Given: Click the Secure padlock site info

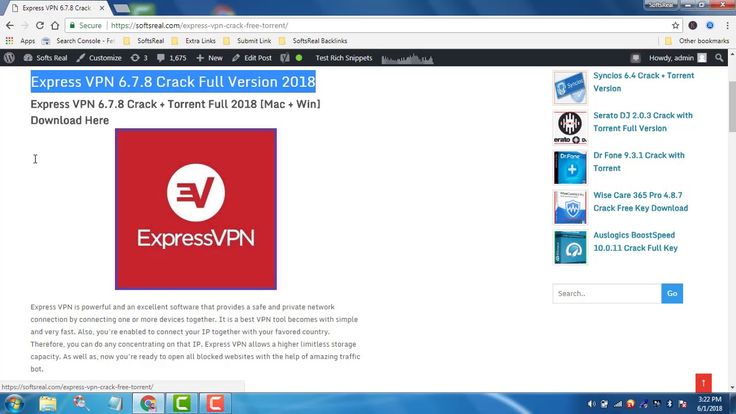Looking at the screenshot, I should [x=85, y=25].
